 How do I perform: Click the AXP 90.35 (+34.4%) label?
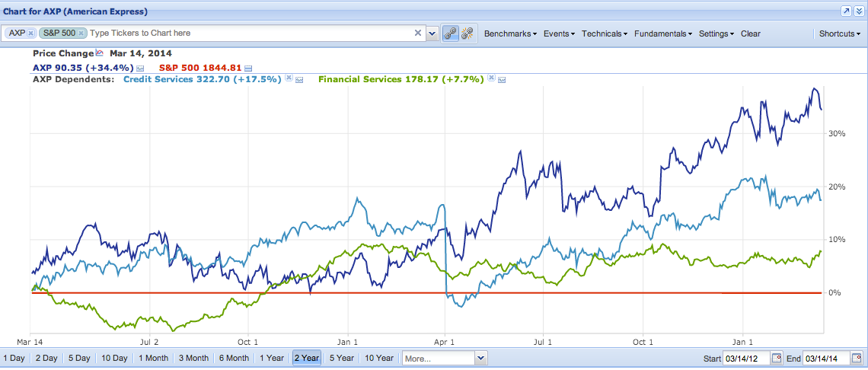coord(84,68)
